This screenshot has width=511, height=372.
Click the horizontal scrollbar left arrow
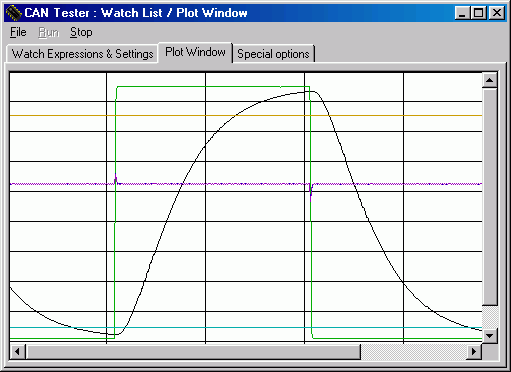click(17, 351)
